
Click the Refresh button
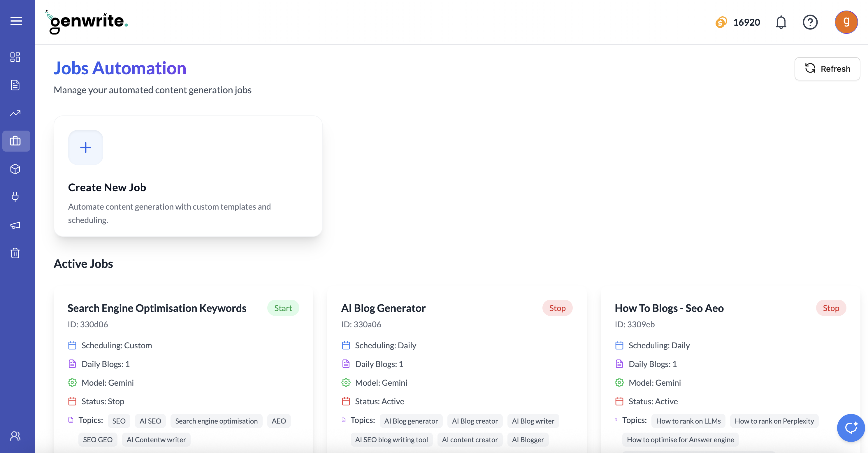click(x=827, y=69)
